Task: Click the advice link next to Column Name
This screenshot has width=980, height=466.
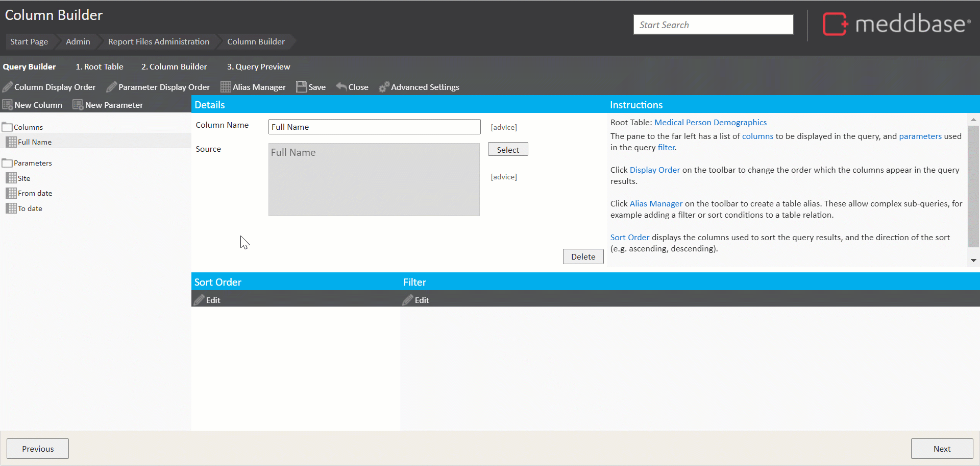Action: click(504, 127)
